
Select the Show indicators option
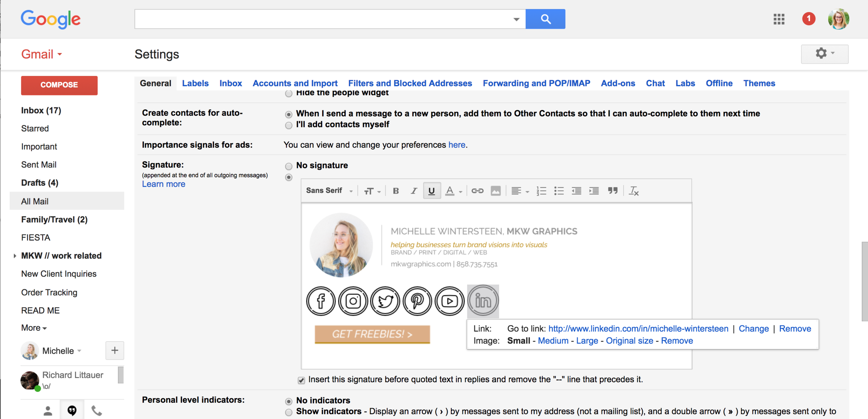[289, 412]
